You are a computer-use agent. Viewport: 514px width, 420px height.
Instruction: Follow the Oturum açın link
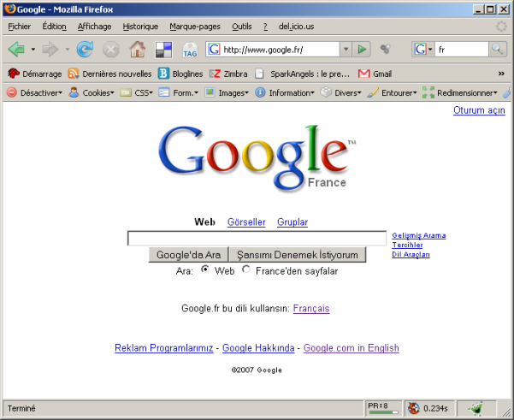478,110
